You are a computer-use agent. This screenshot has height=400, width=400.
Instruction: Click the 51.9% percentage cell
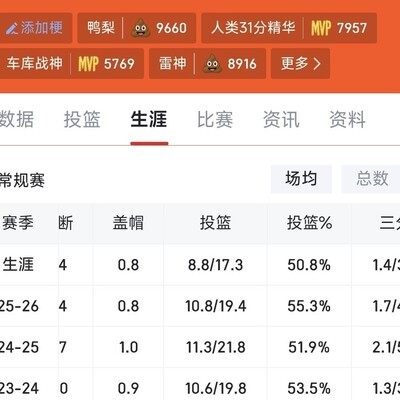click(x=309, y=347)
